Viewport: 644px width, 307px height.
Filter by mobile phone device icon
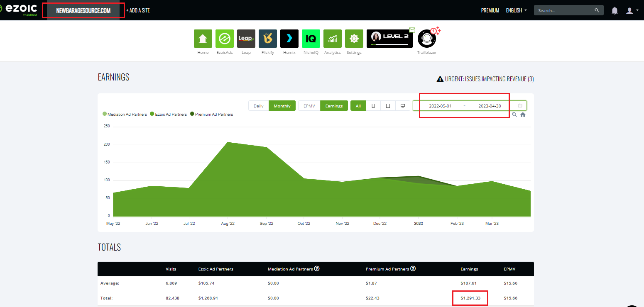[x=373, y=106]
